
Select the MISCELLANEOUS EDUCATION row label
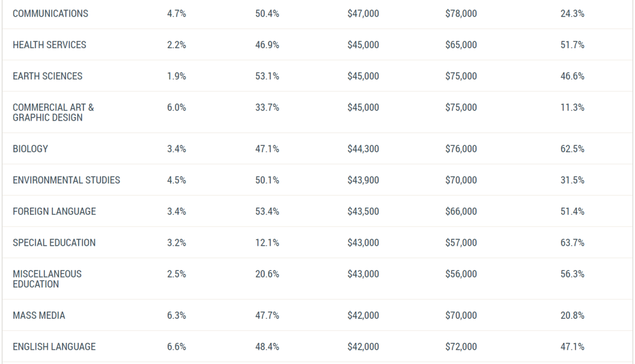[x=47, y=279]
